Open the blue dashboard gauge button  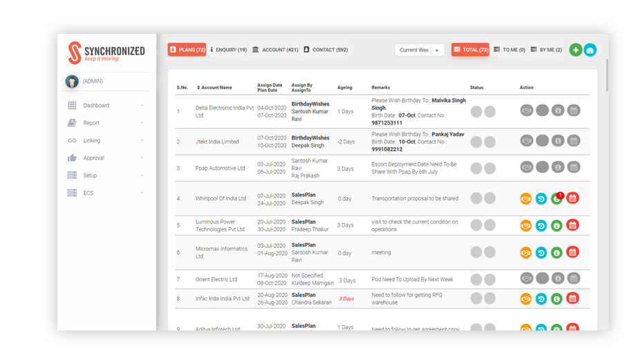click(x=590, y=50)
